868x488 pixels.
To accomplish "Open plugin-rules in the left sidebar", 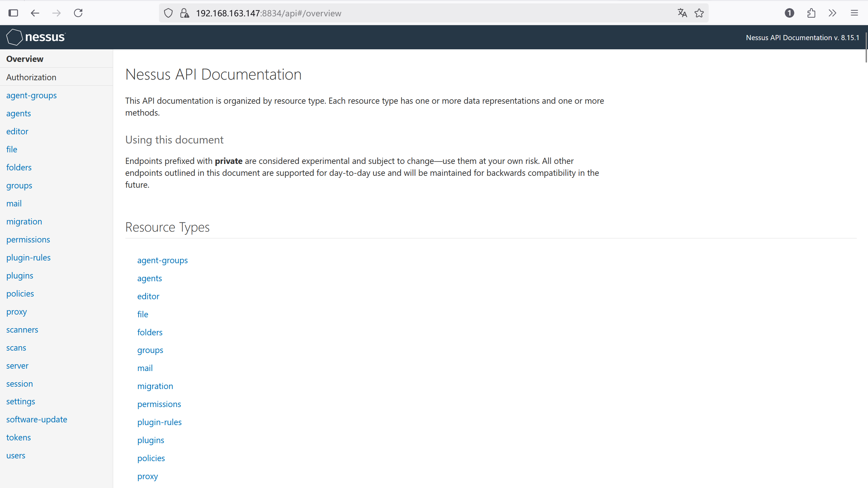I will point(29,258).
